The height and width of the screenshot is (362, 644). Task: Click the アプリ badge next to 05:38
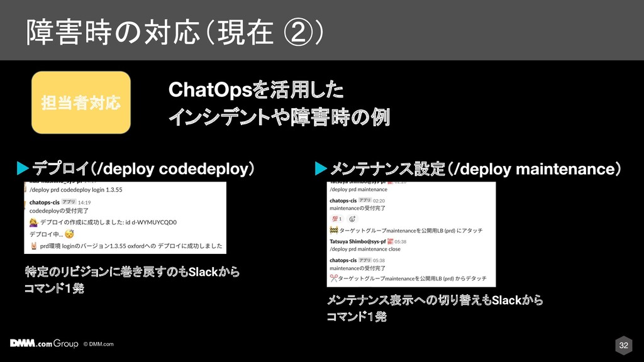(365, 260)
